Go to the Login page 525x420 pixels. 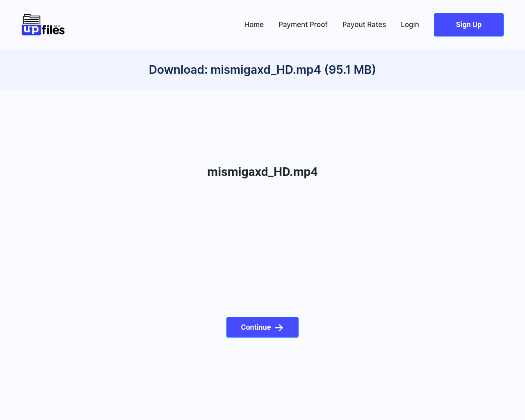tap(410, 25)
